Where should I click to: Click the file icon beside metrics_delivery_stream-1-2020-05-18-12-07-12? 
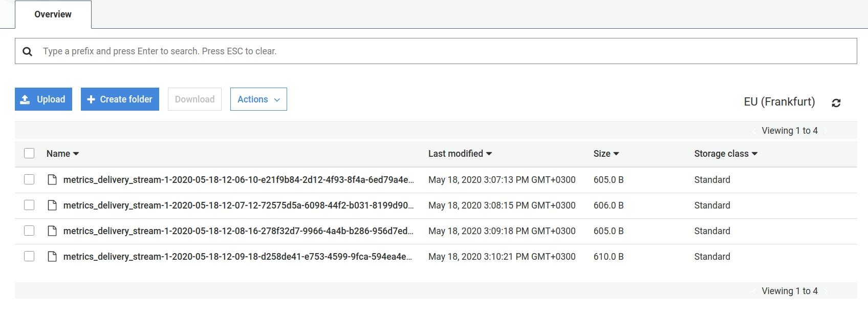(x=52, y=205)
